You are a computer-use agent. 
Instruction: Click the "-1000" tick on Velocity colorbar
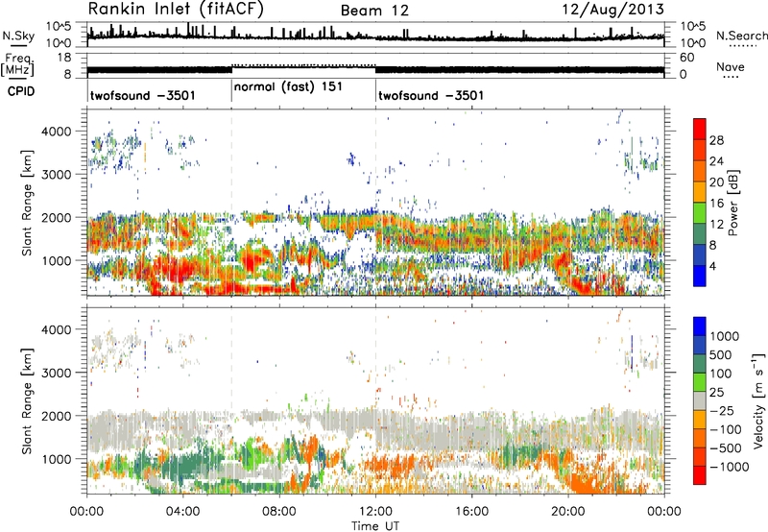(729, 467)
